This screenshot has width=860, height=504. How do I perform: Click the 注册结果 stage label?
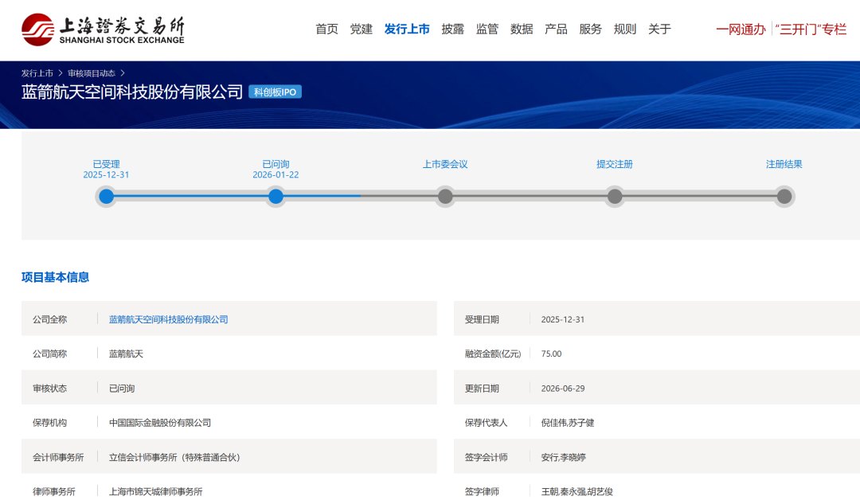tap(784, 164)
